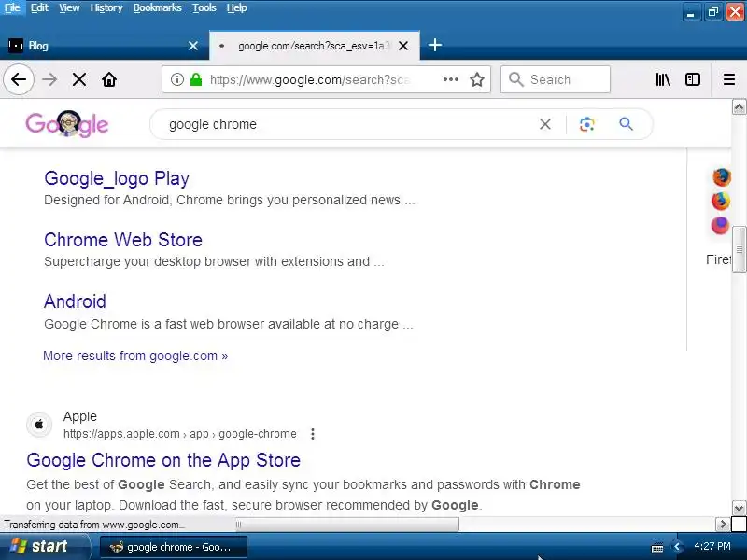Open page actions three-dot menu

tap(450, 79)
